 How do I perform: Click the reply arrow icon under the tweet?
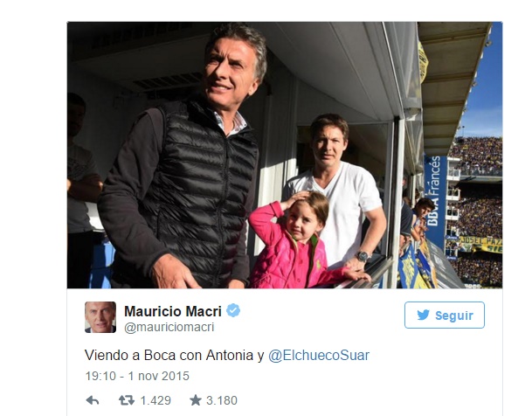93,400
